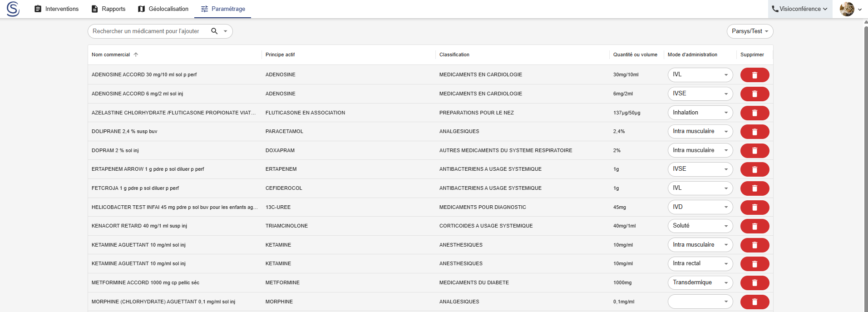Viewport: 868px width, 312px height.
Task: Open administration mode for ADENOSINE 6 mg/2 ml
Action: [700, 94]
